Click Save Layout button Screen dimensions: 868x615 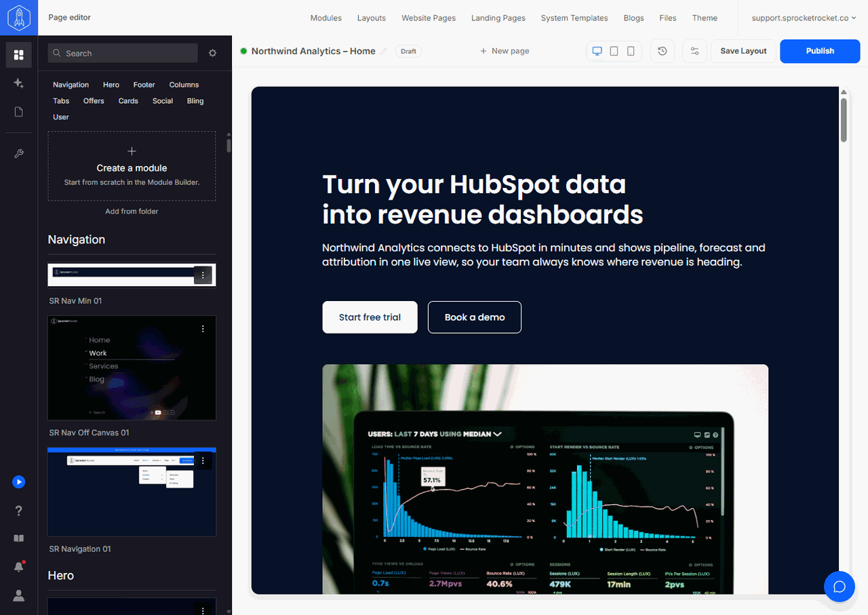click(743, 51)
